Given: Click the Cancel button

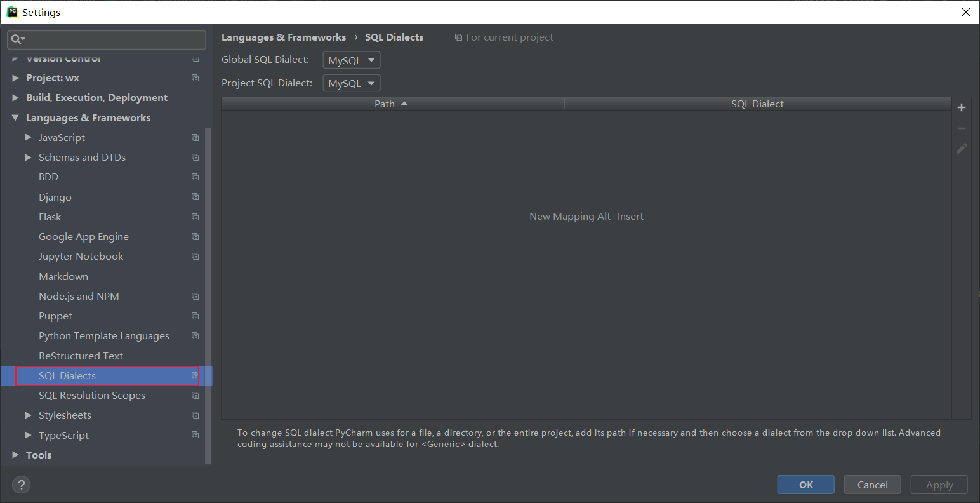Looking at the screenshot, I should pos(873,485).
